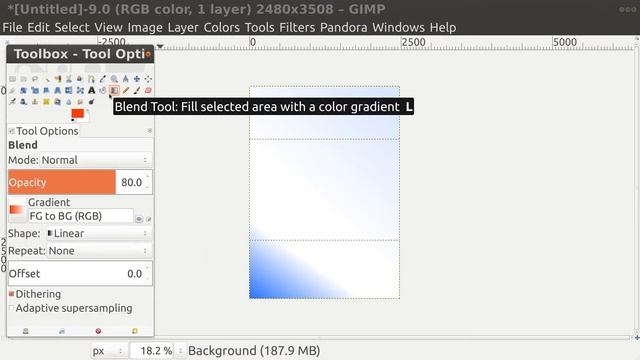The width and height of the screenshot is (640, 360).
Task: Select the Dodge/Burn tool
Action: click(x=91, y=101)
